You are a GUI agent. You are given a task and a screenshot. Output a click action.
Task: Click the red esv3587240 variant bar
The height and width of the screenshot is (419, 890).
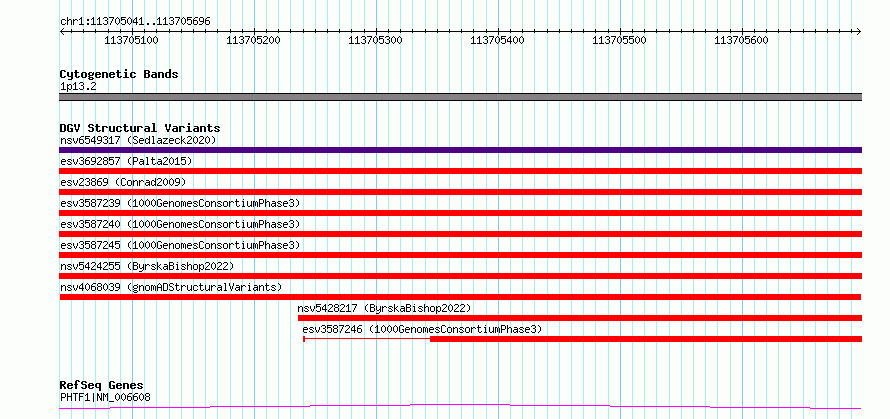[x=461, y=234]
